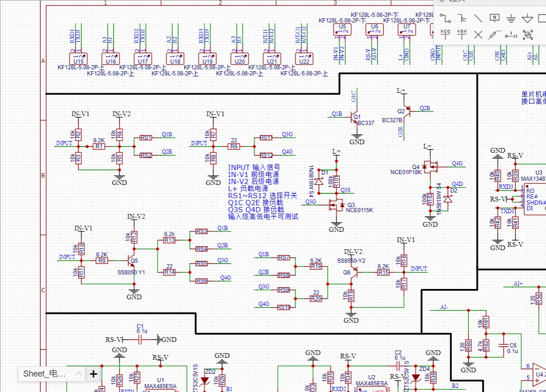This screenshot has height=392, width=546.
Task: Select transistor Q5 SS8050 Y1
Action: pyautogui.click(x=131, y=260)
